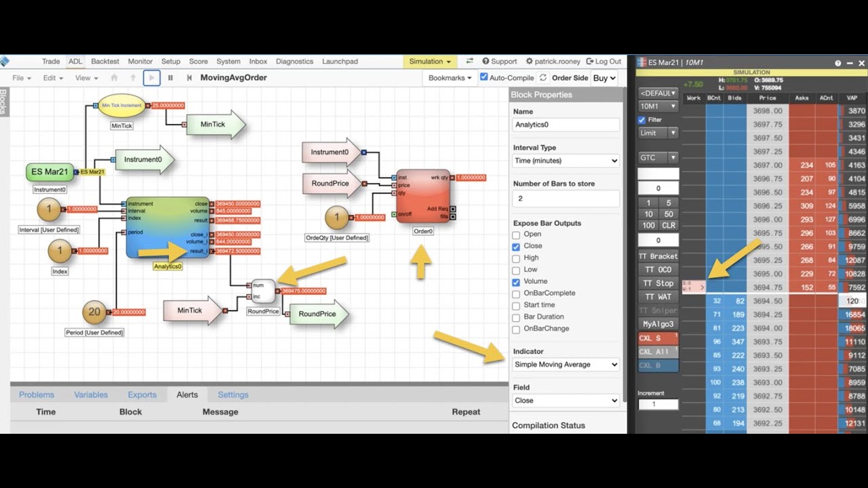Open the Indicator Simple Moving Average dropdown
The height and width of the screenshot is (488, 868).
pos(566,365)
